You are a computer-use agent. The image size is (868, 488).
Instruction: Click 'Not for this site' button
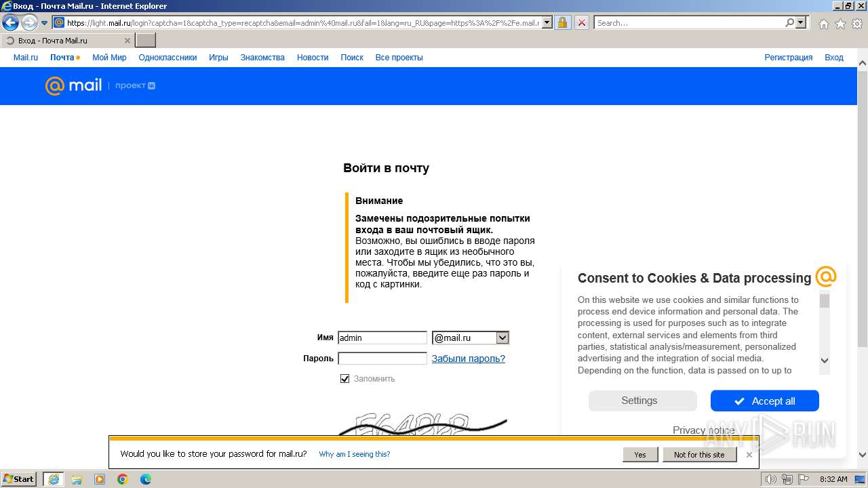click(x=699, y=455)
